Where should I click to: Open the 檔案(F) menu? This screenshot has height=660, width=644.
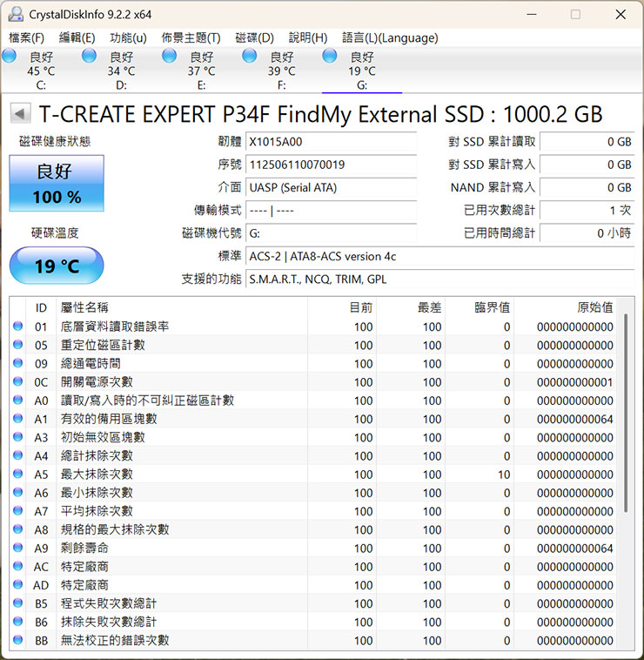[26, 38]
